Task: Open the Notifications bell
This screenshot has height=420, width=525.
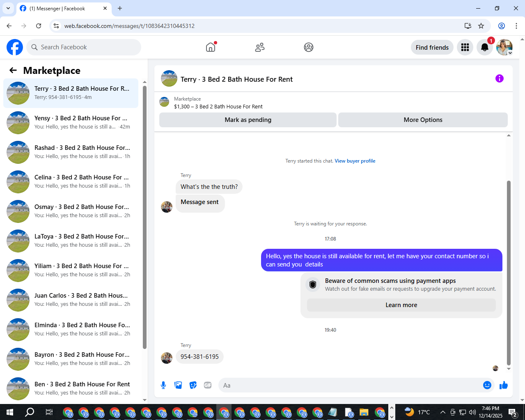Action: click(x=485, y=47)
